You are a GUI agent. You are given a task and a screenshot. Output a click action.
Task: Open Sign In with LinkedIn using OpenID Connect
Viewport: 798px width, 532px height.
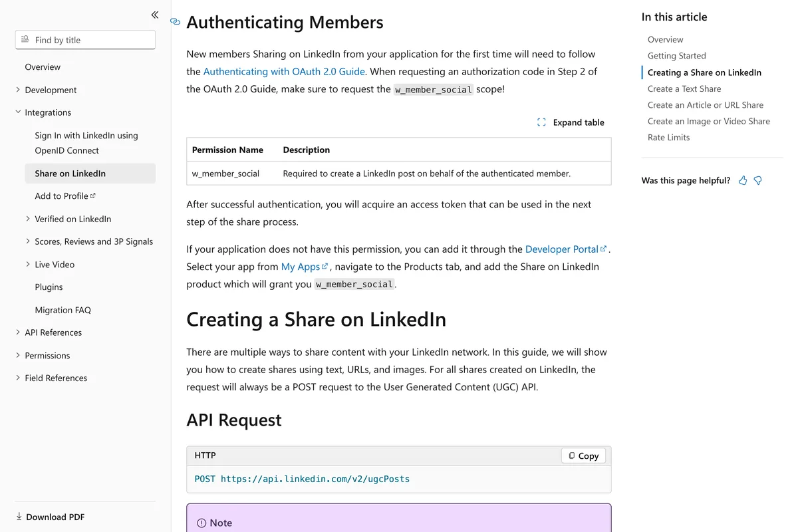pos(86,143)
